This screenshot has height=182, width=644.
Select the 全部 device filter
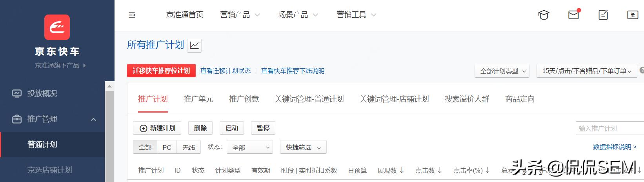coord(145,147)
